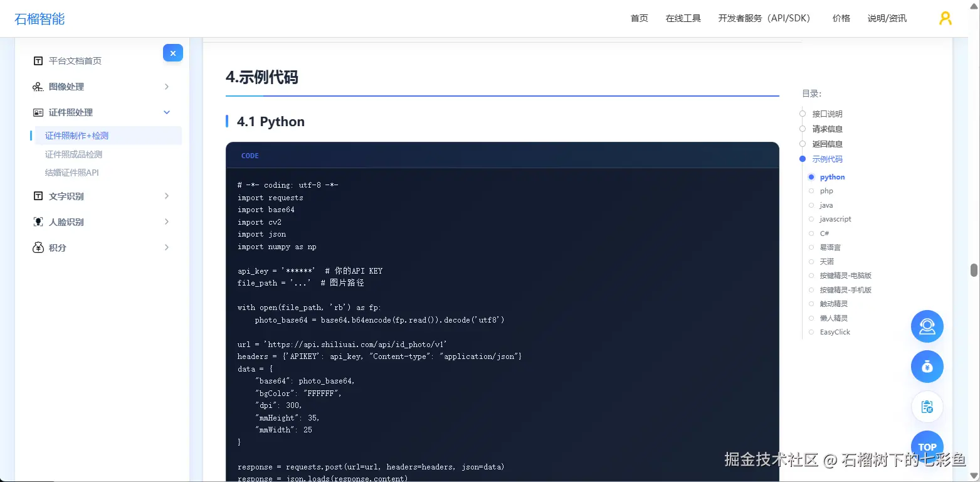Select 易语言 in the table of contents
Screen dimensions: 980x482
[x=830, y=247]
